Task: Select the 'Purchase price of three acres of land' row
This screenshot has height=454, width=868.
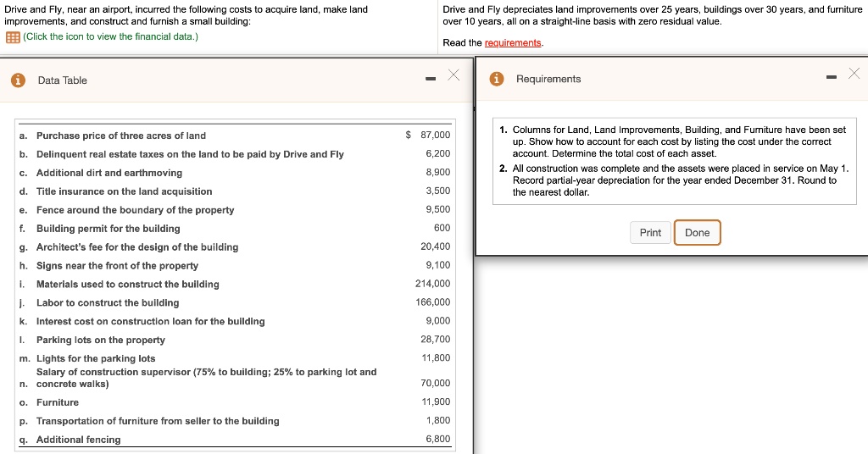Action: (121, 136)
